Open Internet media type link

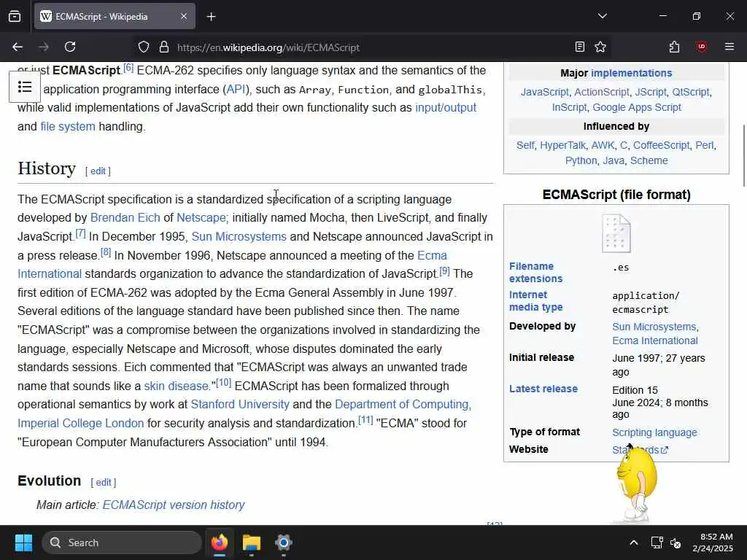click(536, 301)
